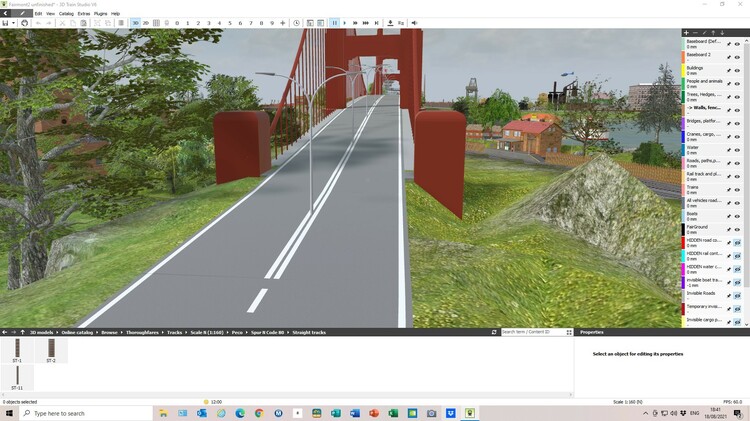The height and width of the screenshot is (421, 750).
Task: Toggle visibility of Baseboard 2 layer
Action: [737, 57]
